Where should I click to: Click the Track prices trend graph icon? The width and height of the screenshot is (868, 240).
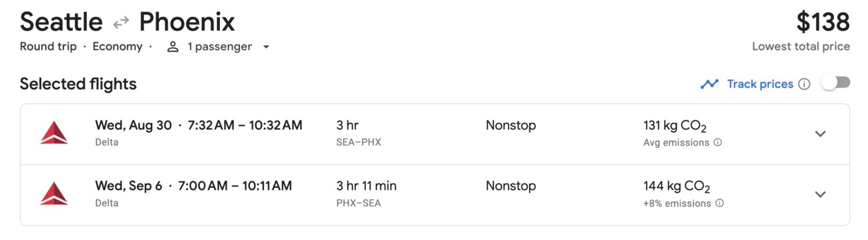click(x=709, y=84)
